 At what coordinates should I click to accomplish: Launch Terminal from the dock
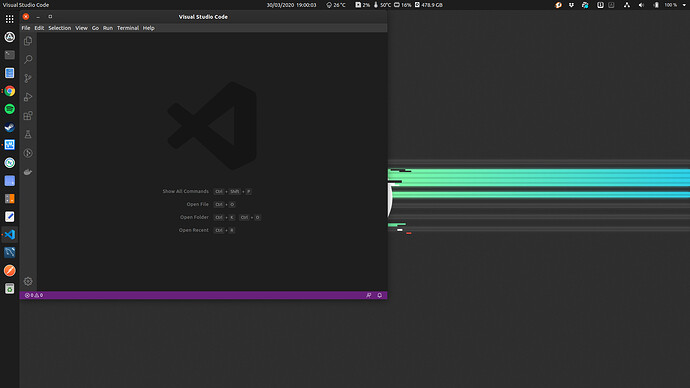[10, 55]
